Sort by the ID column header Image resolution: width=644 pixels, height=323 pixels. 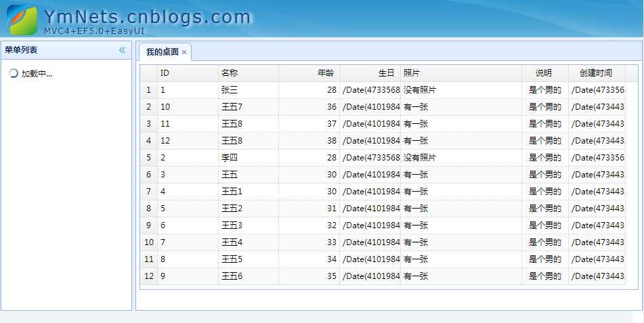188,73
